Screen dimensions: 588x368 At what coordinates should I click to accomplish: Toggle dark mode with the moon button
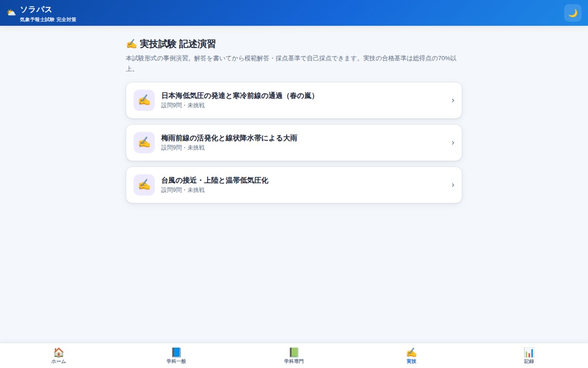pyautogui.click(x=573, y=13)
